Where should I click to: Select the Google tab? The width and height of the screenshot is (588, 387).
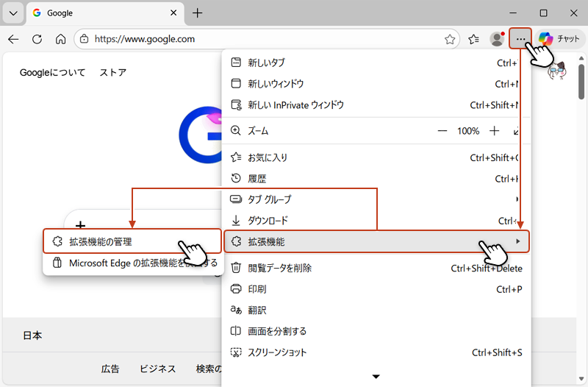[x=105, y=13]
